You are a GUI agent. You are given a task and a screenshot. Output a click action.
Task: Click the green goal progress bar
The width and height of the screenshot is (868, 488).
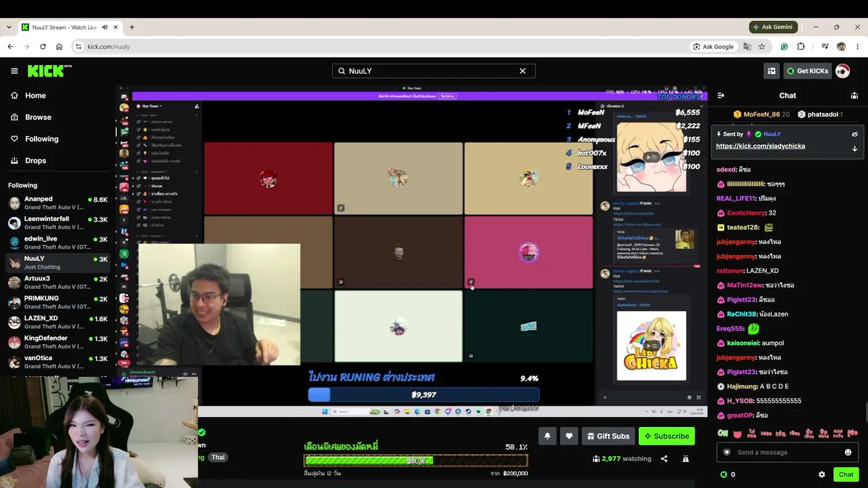[416, 461]
